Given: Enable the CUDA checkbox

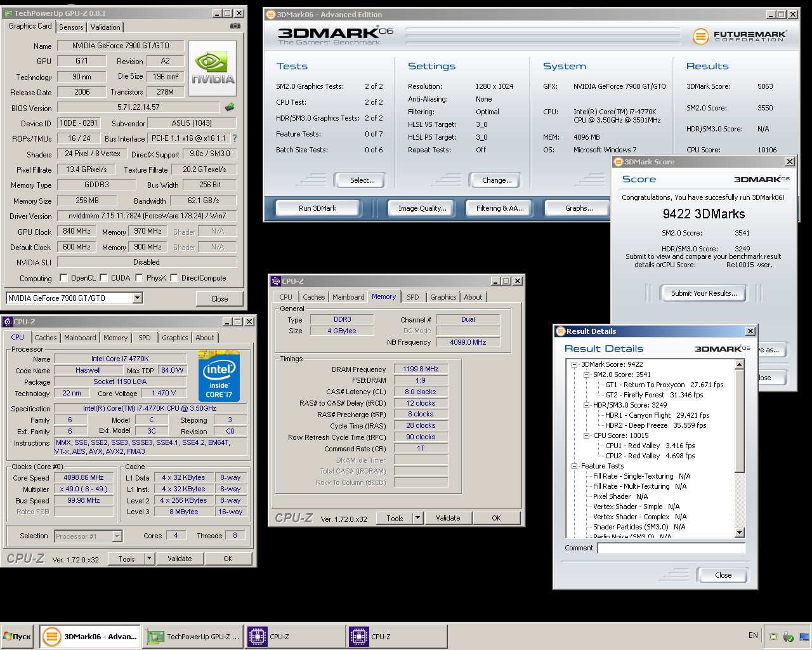Looking at the screenshot, I should tap(103, 278).
